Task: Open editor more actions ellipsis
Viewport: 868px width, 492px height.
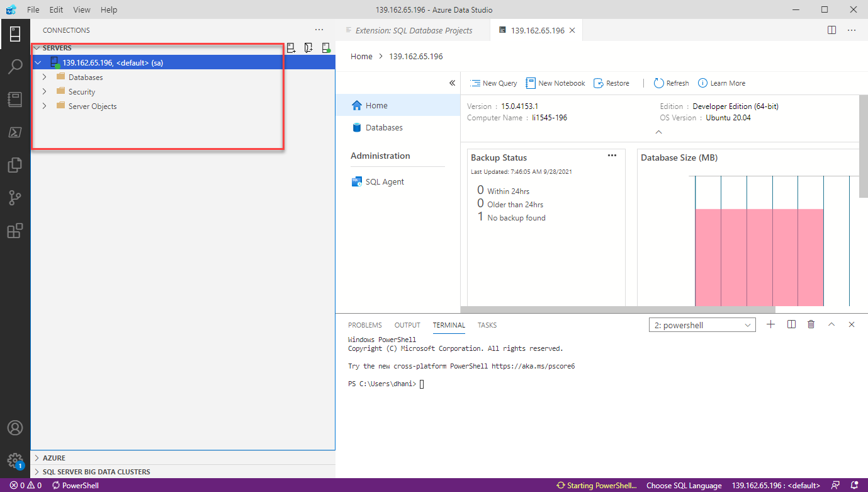Action: click(852, 30)
